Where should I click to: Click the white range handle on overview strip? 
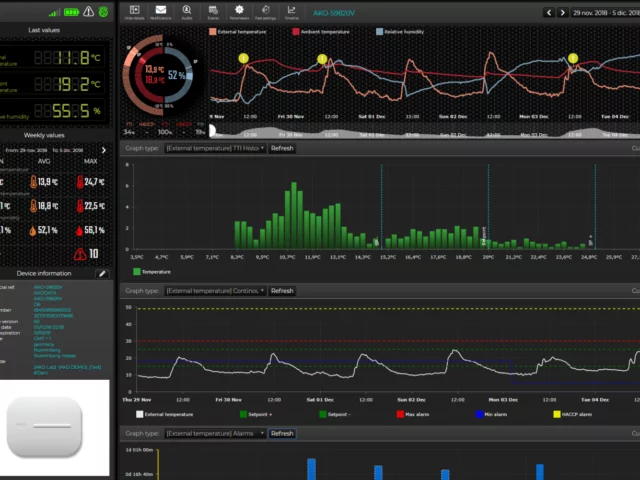click(x=212, y=131)
